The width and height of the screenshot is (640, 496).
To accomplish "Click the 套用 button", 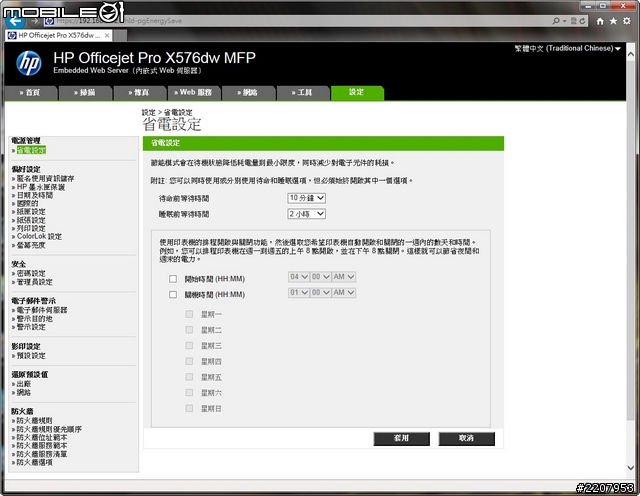I will tap(402, 439).
